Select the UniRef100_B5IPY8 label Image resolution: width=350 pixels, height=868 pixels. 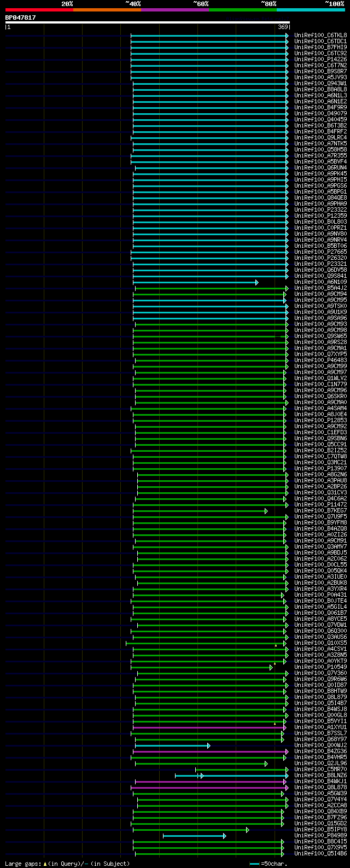click(x=320, y=830)
